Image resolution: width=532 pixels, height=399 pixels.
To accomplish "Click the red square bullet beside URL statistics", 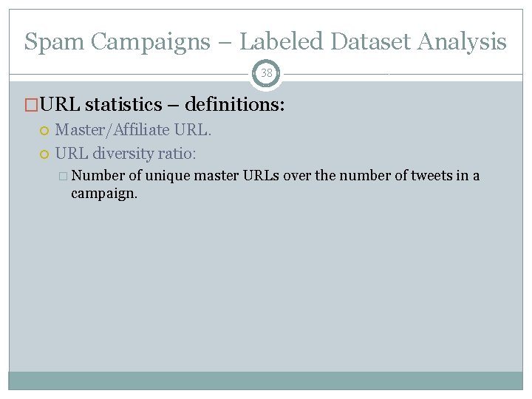I will point(31,104).
